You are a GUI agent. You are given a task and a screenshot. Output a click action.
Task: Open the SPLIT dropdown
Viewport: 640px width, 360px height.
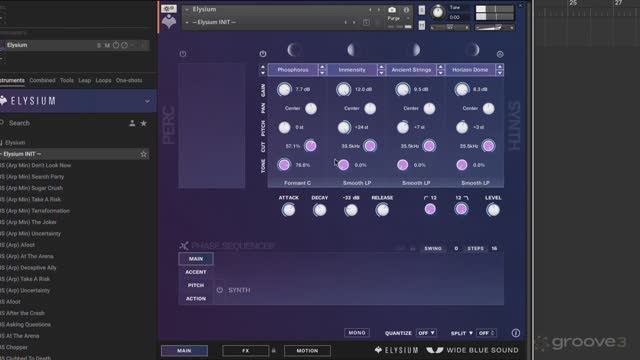click(x=462, y=333)
